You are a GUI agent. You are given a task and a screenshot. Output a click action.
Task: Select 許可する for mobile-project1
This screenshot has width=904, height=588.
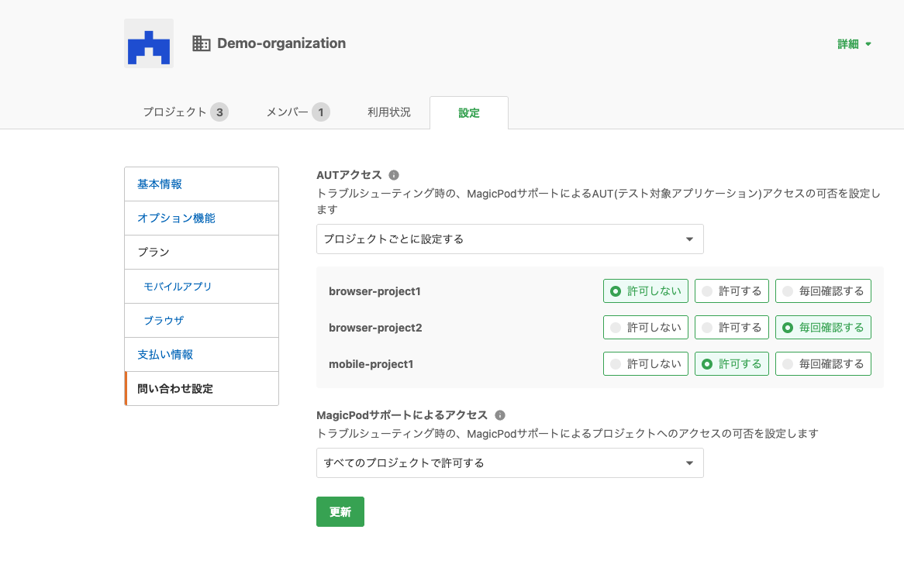732,363
